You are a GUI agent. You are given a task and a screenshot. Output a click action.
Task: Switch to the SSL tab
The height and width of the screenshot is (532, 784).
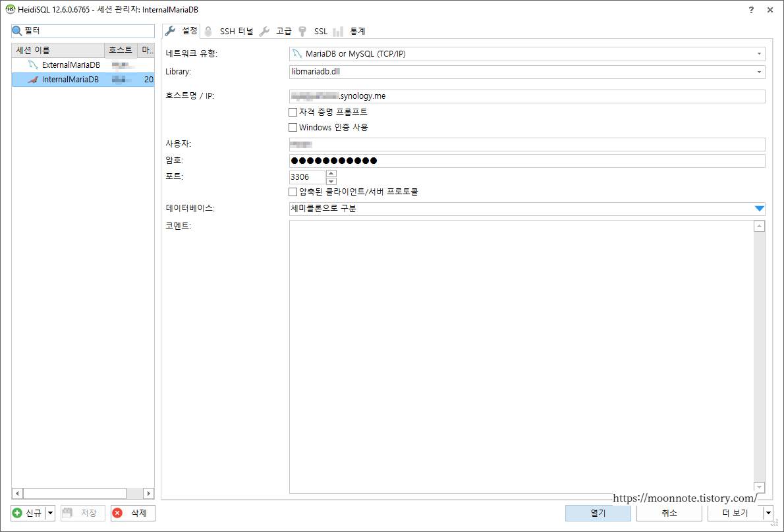tap(313, 32)
